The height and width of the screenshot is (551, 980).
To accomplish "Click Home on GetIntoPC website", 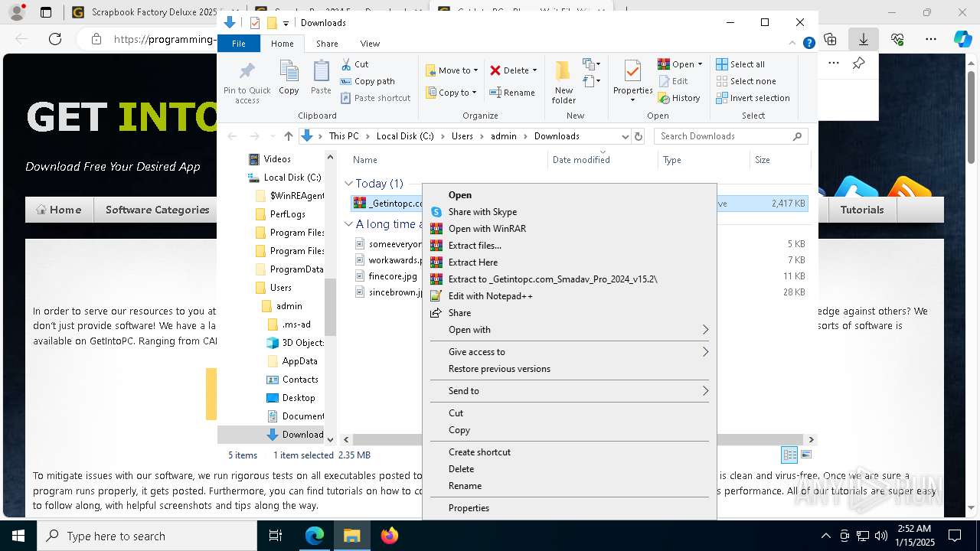I will point(59,210).
